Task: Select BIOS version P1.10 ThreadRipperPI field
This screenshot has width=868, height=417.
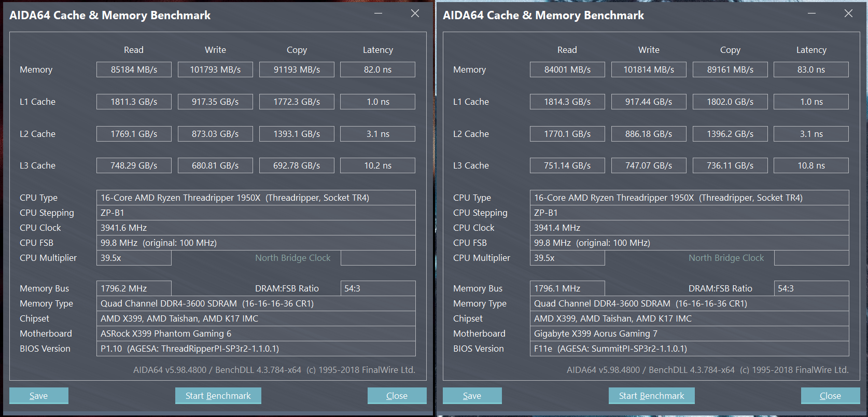Action: pyautogui.click(x=256, y=349)
